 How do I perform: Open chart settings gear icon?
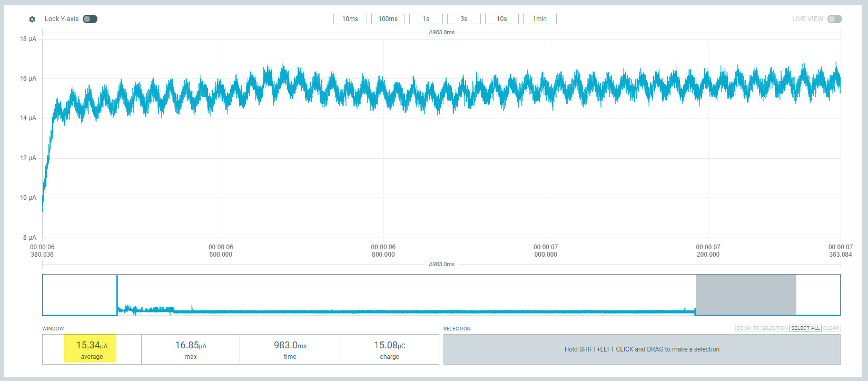(x=32, y=19)
